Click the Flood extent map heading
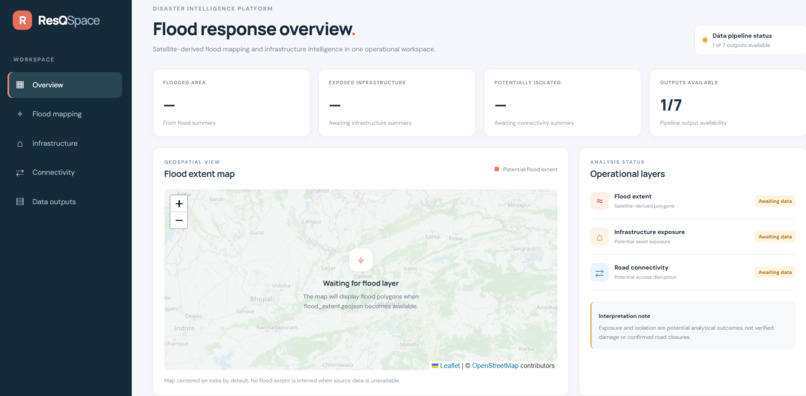Screen dimensions: 806x396 [x=199, y=174]
